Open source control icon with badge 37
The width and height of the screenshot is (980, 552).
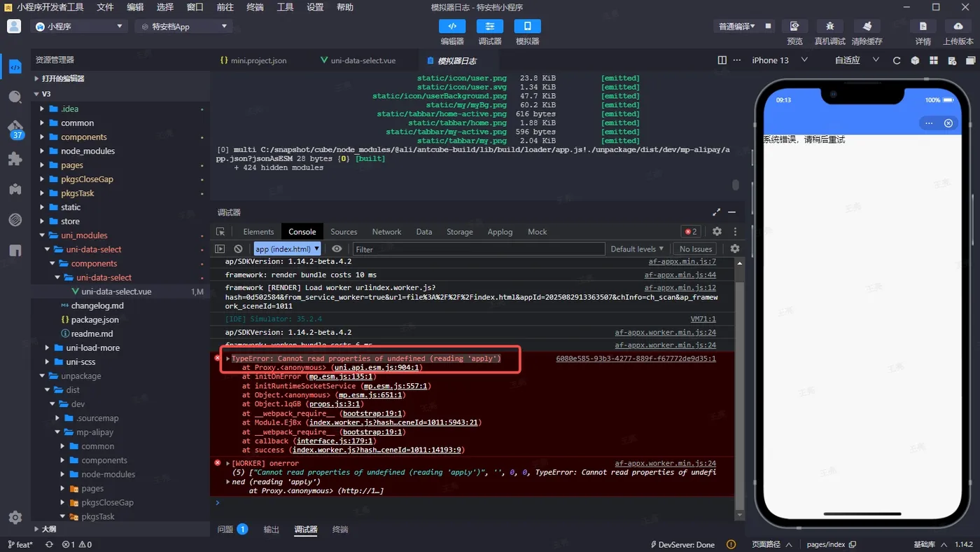tap(15, 129)
